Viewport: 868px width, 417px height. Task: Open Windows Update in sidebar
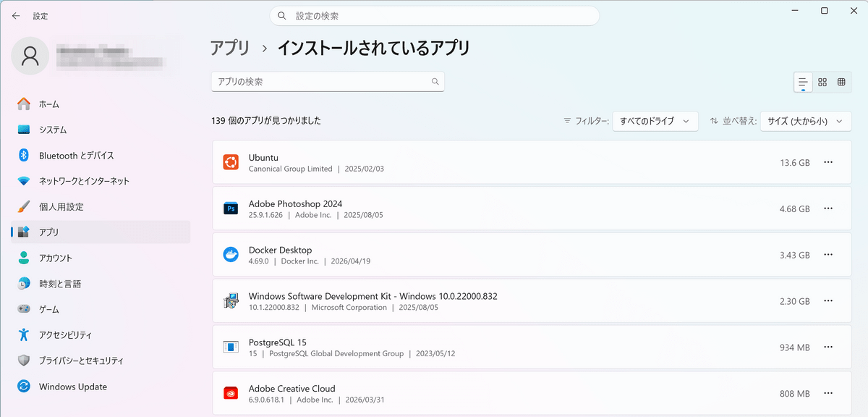72,387
